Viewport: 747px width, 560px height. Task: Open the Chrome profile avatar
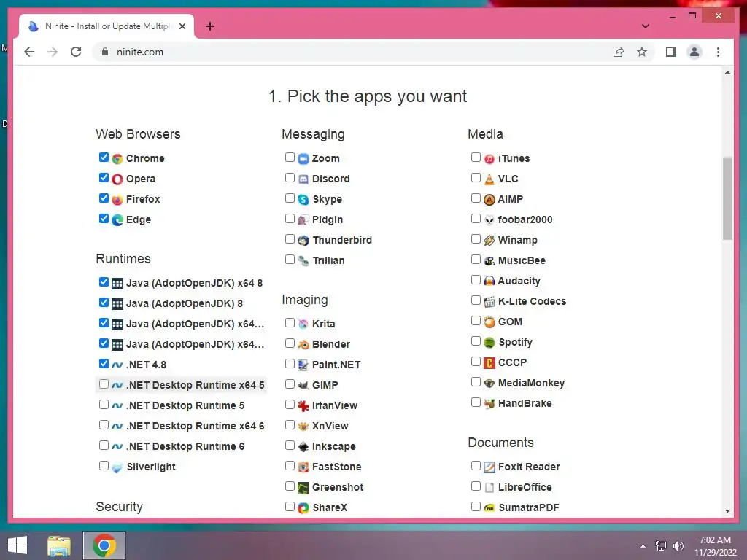(x=694, y=52)
